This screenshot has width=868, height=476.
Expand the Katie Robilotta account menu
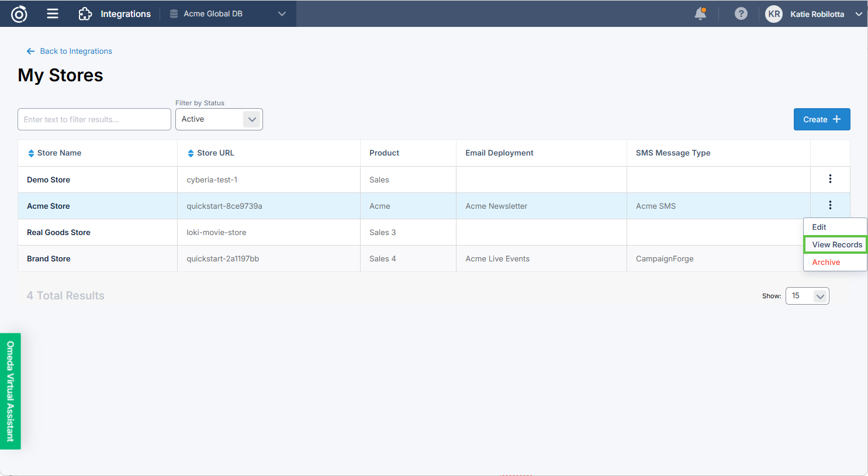858,14
